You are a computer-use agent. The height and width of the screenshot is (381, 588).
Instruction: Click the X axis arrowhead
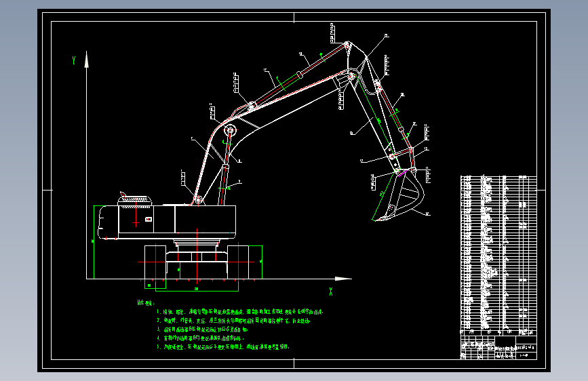coord(343,279)
